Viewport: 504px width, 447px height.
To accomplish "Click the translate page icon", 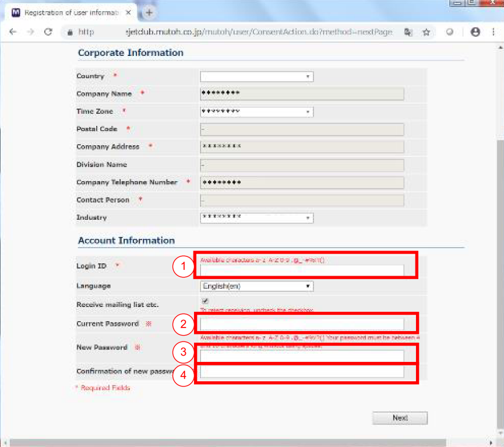I will (408, 33).
